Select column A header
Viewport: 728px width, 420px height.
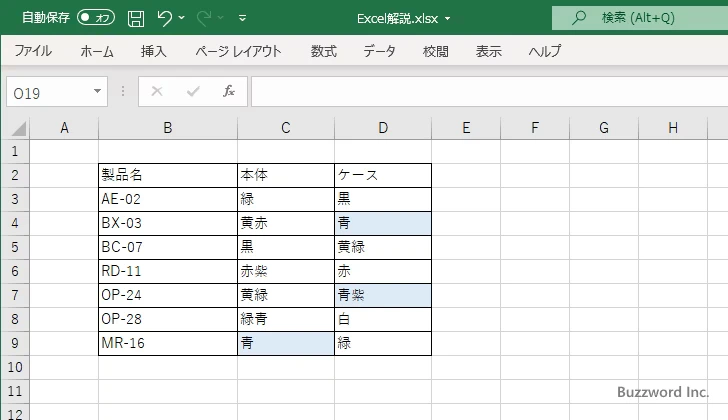point(64,128)
